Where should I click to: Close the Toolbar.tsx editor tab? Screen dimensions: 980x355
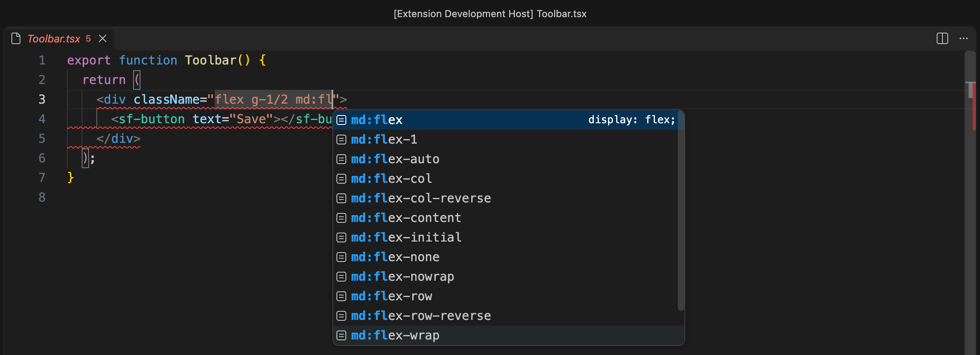[103, 38]
